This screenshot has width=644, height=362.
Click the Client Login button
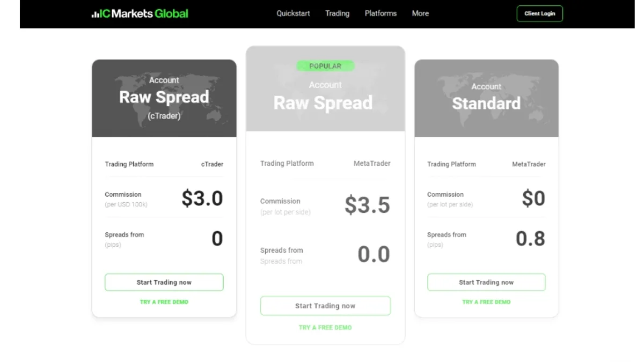point(539,13)
